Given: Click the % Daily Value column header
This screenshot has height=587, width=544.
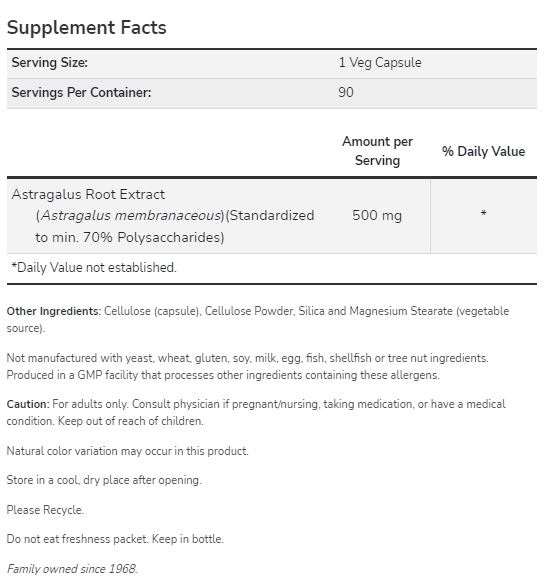Looking at the screenshot, I should pyautogui.click(x=483, y=152).
